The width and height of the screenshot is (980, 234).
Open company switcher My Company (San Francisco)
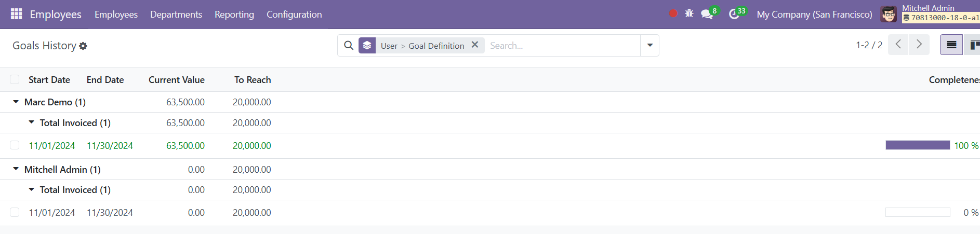[x=814, y=15]
